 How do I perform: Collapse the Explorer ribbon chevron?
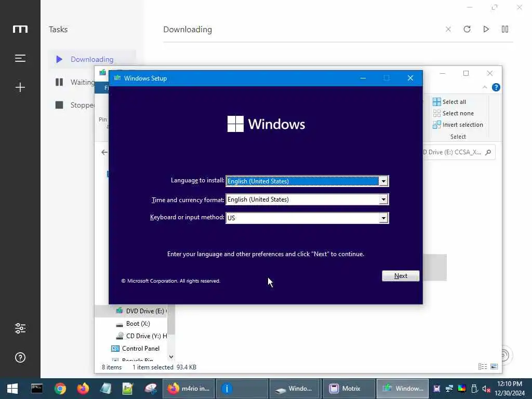click(x=485, y=87)
